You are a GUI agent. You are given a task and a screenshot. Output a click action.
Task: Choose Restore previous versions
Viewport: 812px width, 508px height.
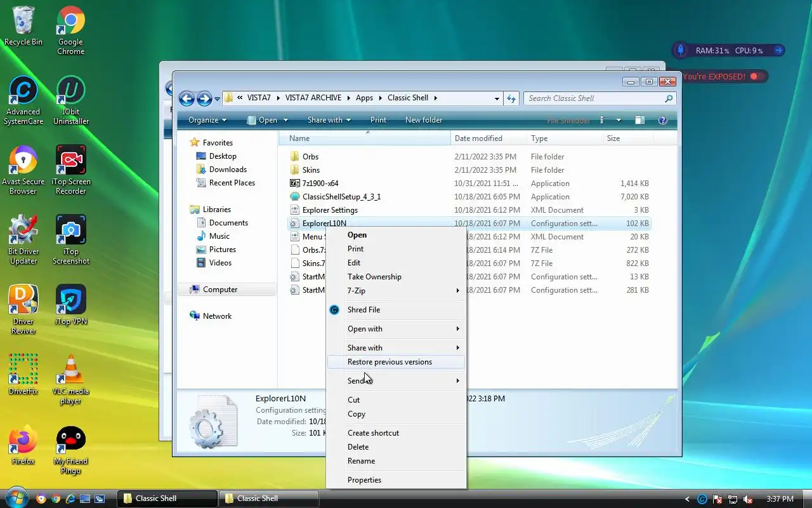[x=396, y=362]
